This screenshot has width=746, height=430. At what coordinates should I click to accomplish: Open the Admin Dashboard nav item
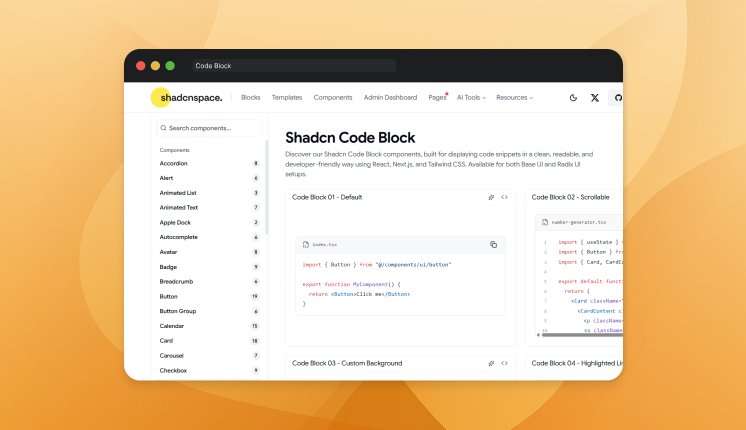coord(390,98)
